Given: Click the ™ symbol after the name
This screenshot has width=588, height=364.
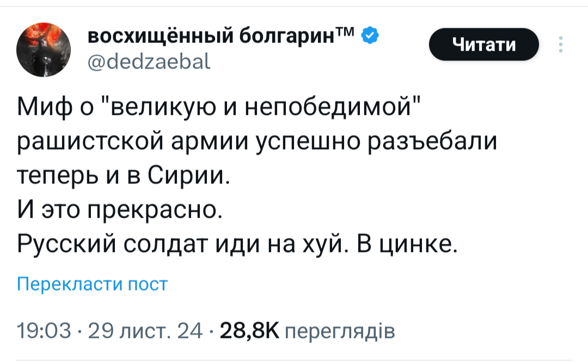Looking at the screenshot, I should (347, 34).
